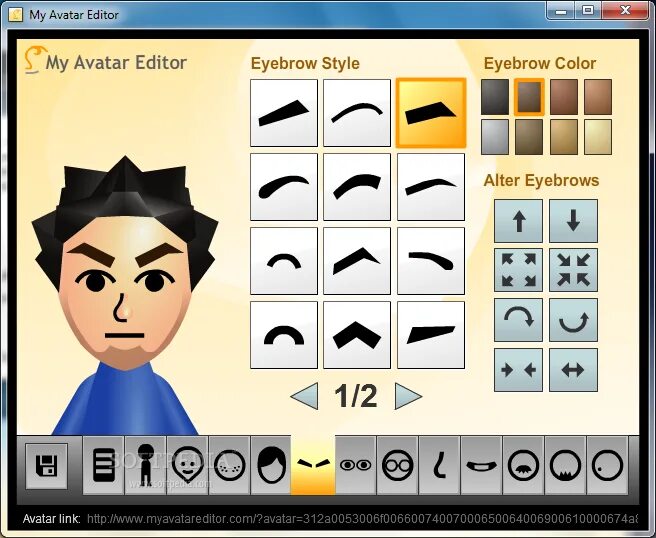Open the body figure tab
The image size is (656, 538).
tap(145, 465)
